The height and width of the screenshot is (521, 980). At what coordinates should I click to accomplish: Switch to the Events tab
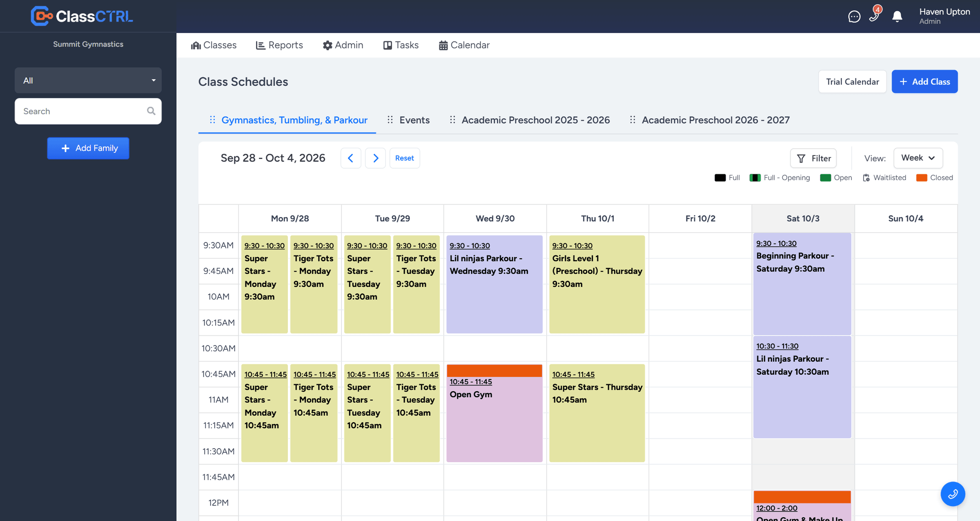pos(414,120)
